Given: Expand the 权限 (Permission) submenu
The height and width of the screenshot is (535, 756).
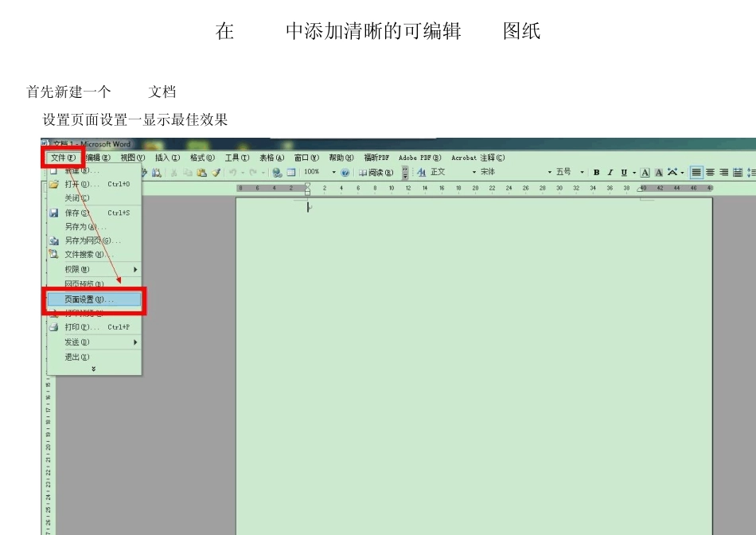Looking at the screenshot, I should click(x=95, y=269).
